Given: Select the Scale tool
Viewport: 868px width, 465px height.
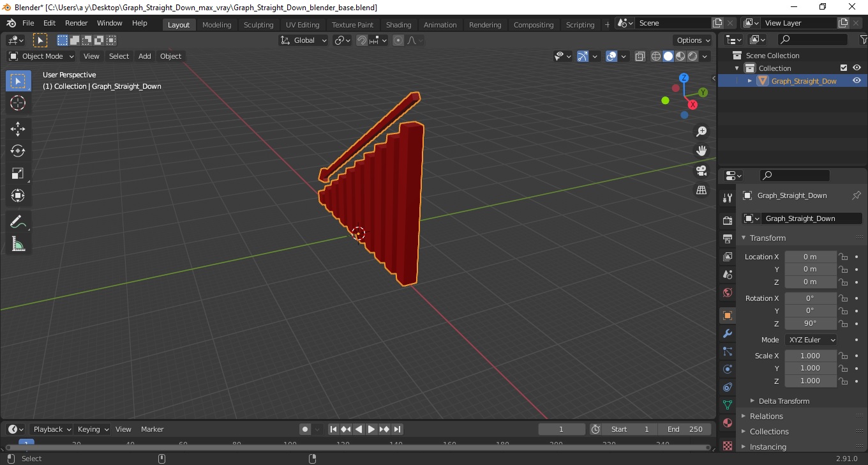Looking at the screenshot, I should (18, 173).
